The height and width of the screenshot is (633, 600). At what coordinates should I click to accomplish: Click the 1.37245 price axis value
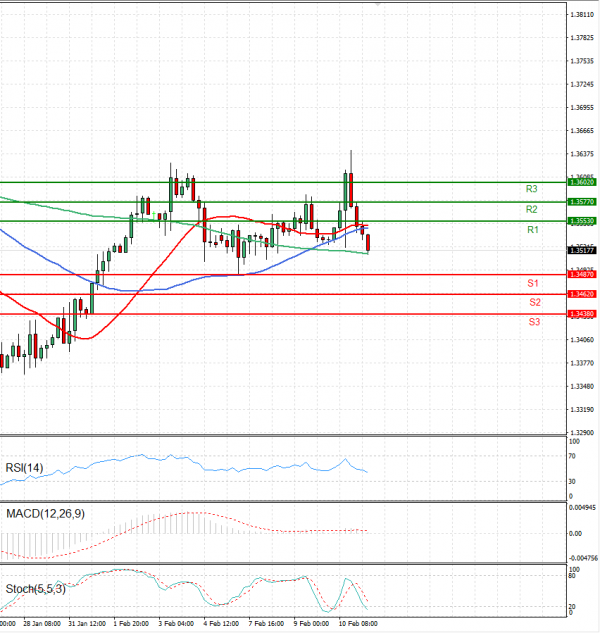click(x=582, y=84)
